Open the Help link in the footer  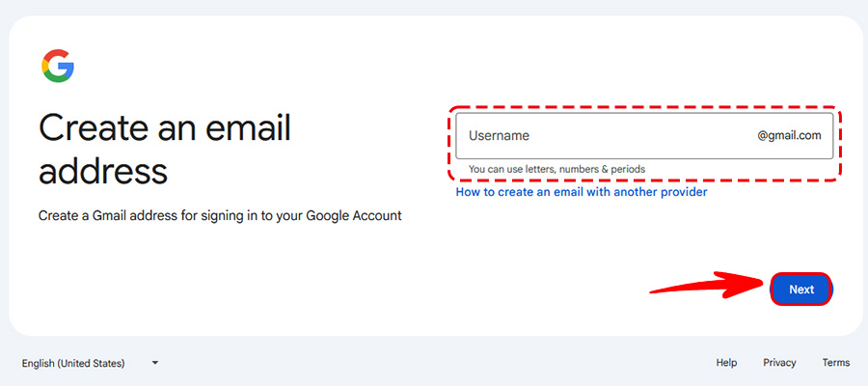[x=726, y=363]
